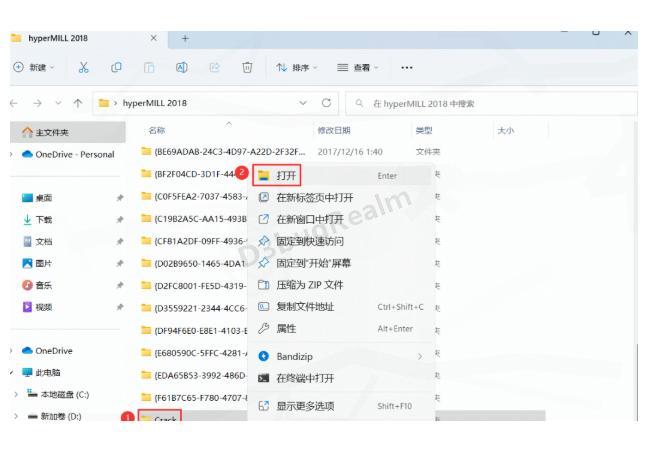
Task: Choose 在新标签页中打开 menu entry
Action: point(340,198)
